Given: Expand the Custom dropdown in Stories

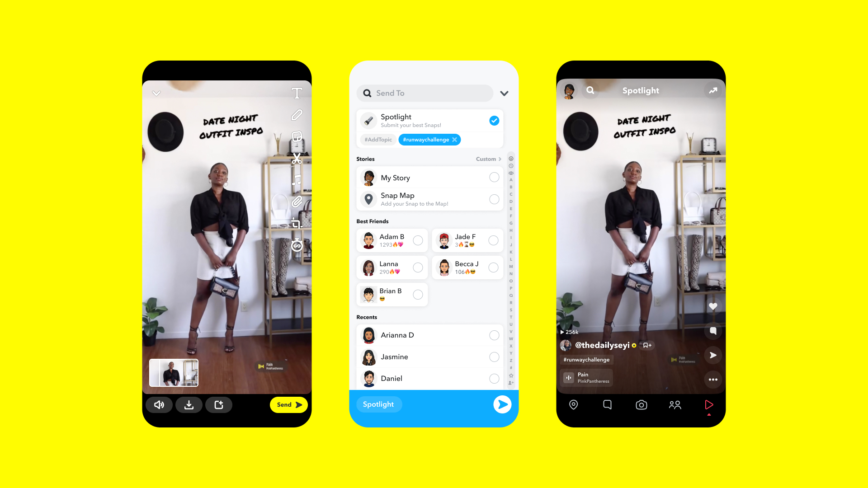Looking at the screenshot, I should [488, 159].
